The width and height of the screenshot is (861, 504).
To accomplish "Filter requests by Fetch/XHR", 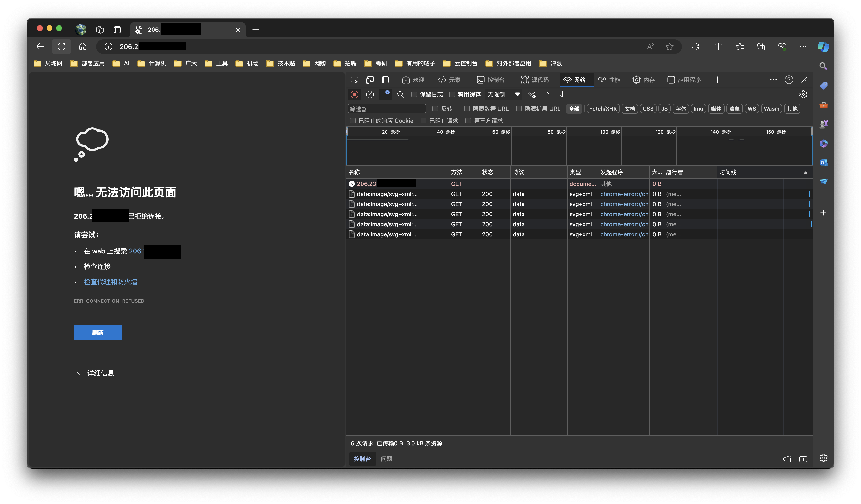I will click(603, 109).
